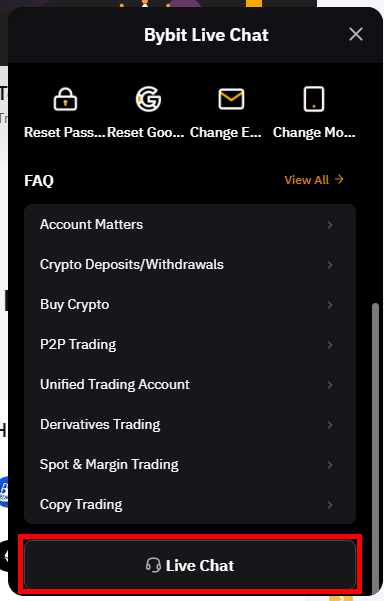
Task: Open the Spot & Margin Trading FAQ
Action: pos(190,465)
